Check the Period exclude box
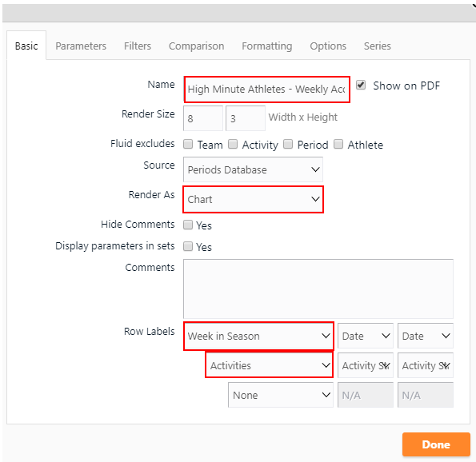The width and height of the screenshot is (476, 462). pyautogui.click(x=288, y=144)
